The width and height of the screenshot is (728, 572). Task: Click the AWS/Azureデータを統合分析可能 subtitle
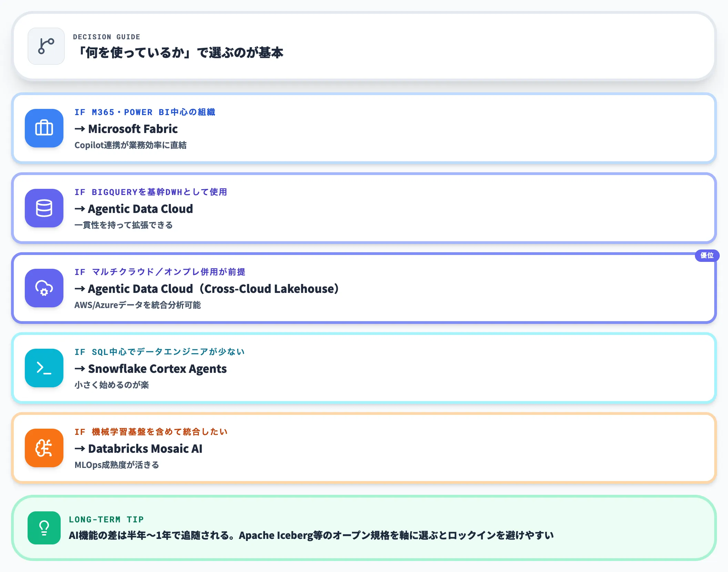coord(139,305)
